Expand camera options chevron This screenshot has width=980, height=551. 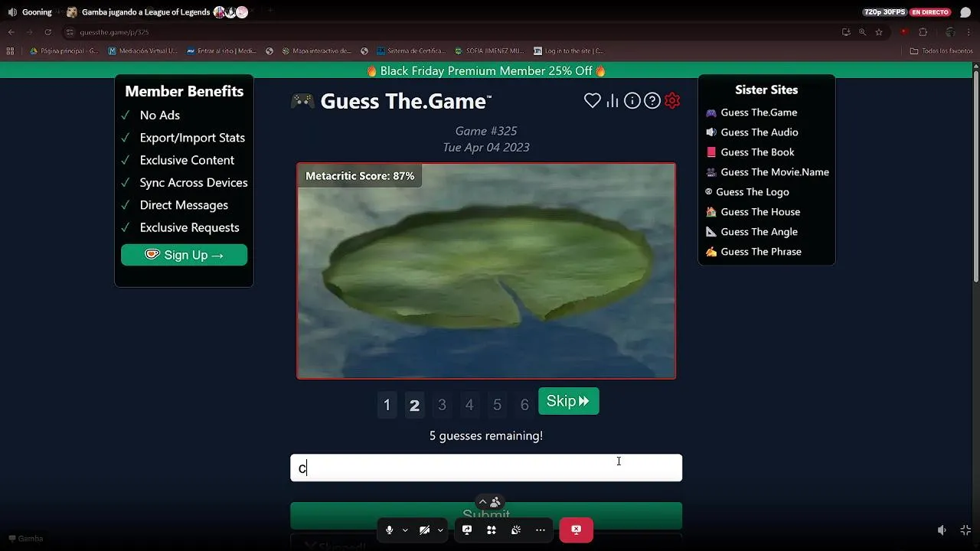(x=440, y=530)
